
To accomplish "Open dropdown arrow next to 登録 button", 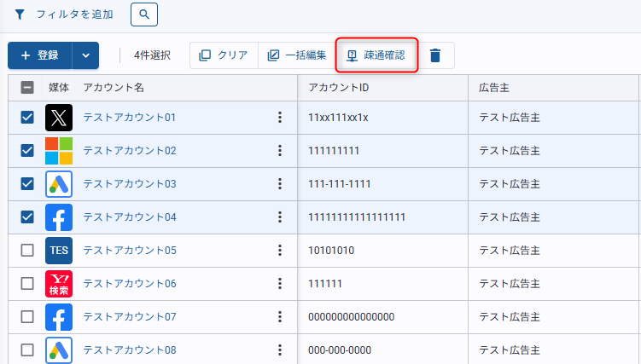I will coord(85,55).
